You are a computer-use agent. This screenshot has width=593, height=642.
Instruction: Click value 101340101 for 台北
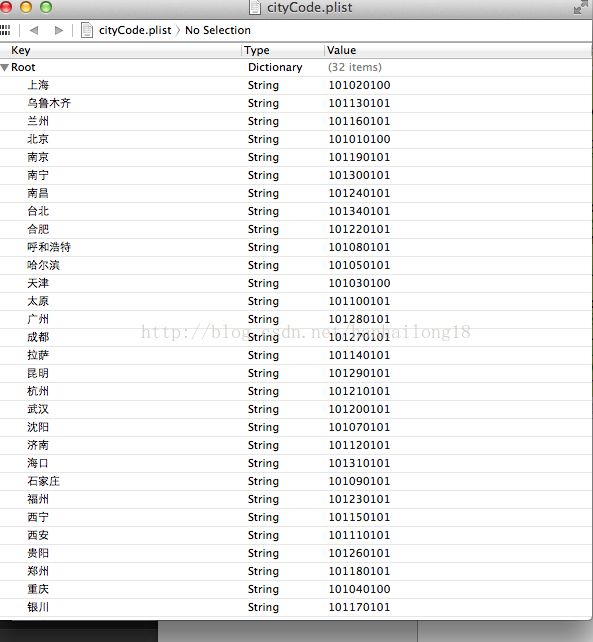point(360,211)
